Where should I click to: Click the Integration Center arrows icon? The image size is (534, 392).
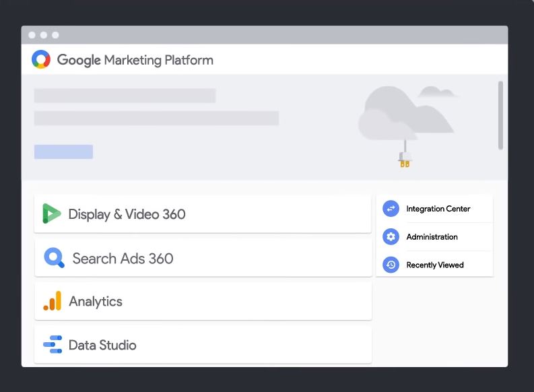tap(391, 208)
